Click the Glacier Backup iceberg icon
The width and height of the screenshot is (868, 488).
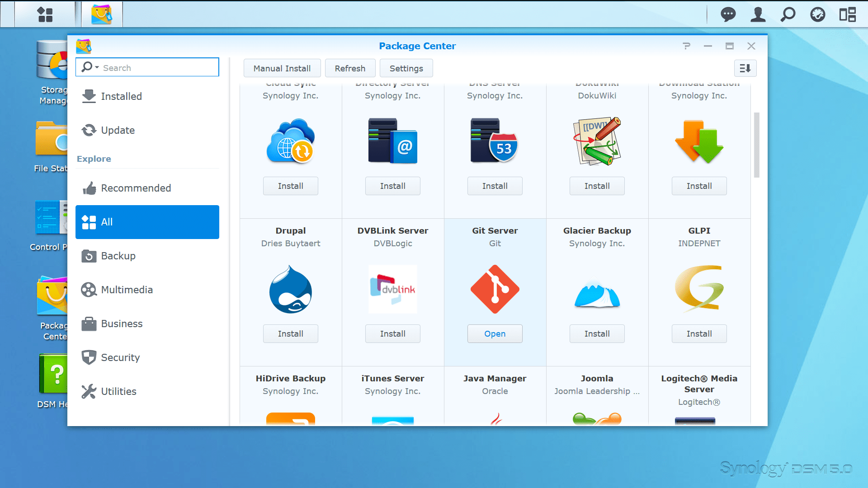tap(597, 294)
